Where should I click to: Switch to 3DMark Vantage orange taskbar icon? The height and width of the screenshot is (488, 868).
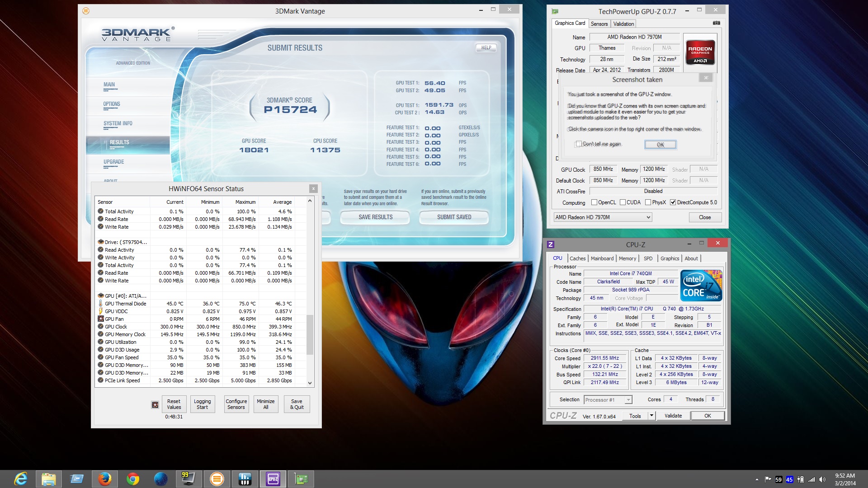[x=217, y=479]
